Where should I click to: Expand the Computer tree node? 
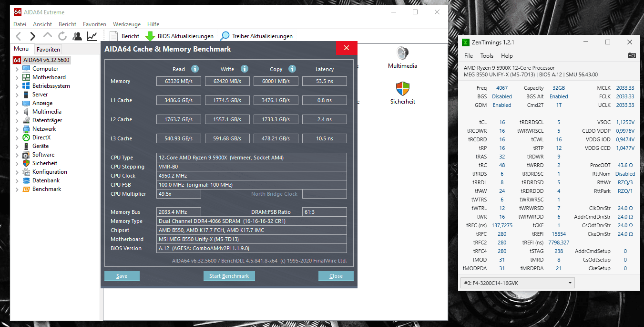click(17, 69)
